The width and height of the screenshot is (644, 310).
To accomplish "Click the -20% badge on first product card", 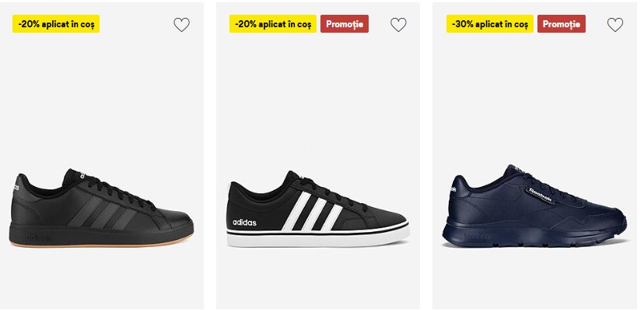I will tap(56, 24).
